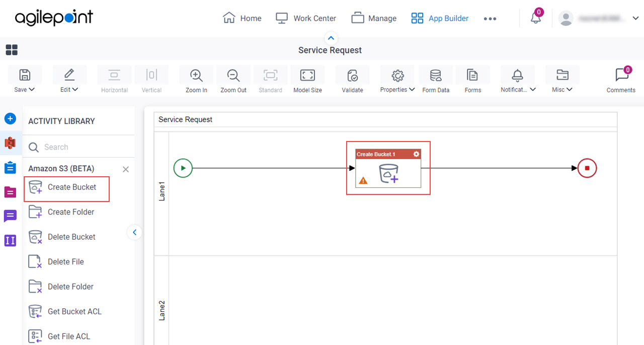Click the notification bell
This screenshot has height=345, width=644.
tap(535, 18)
